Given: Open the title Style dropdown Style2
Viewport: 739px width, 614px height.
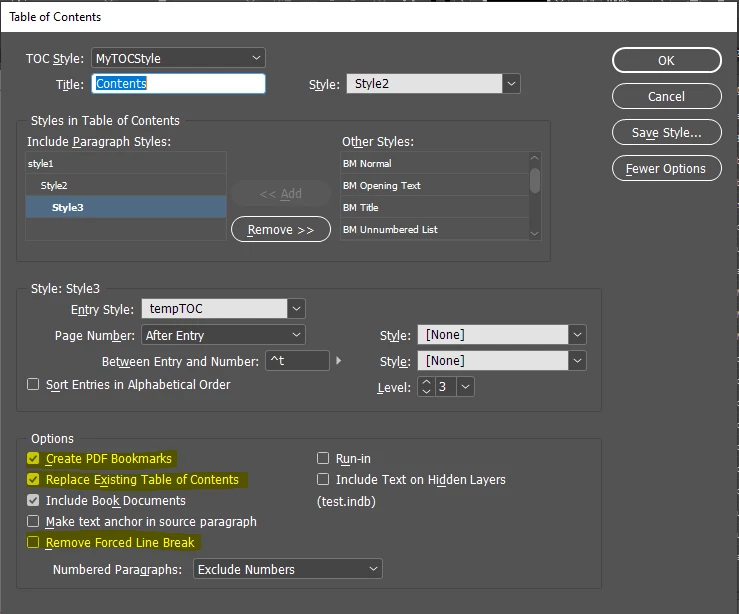Looking at the screenshot, I should [433, 84].
